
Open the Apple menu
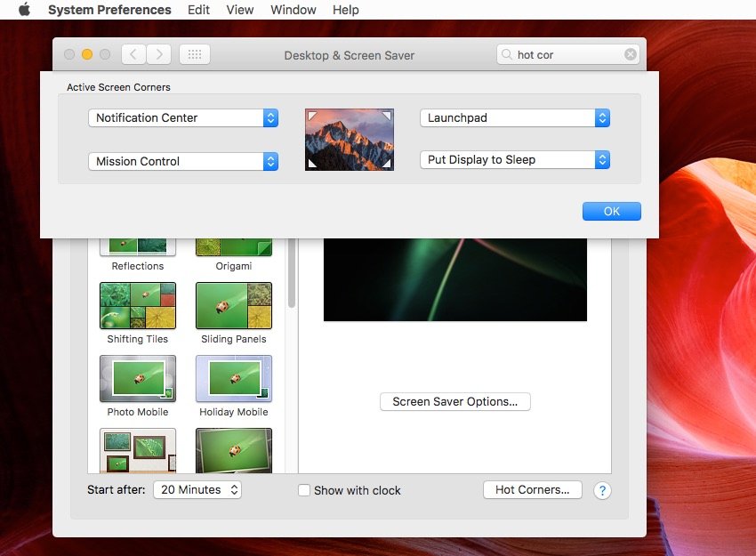pyautogui.click(x=25, y=10)
